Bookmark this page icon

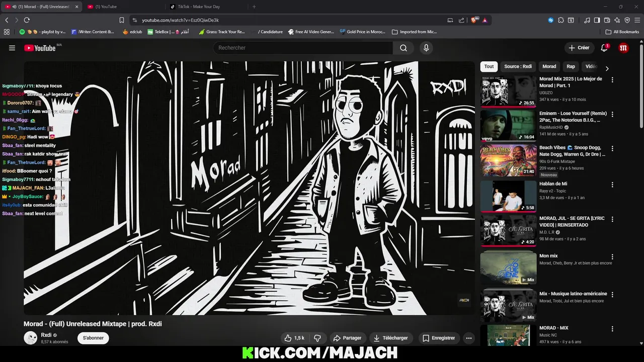tap(121, 20)
